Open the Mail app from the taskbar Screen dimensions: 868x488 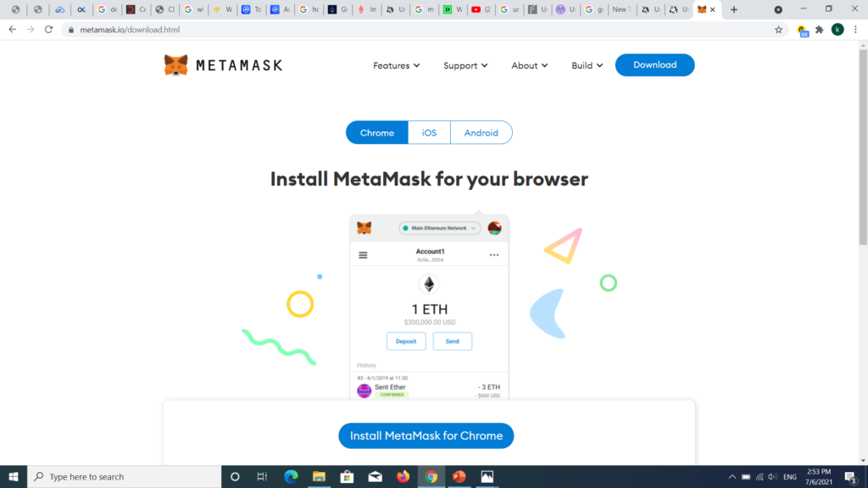click(376, 476)
